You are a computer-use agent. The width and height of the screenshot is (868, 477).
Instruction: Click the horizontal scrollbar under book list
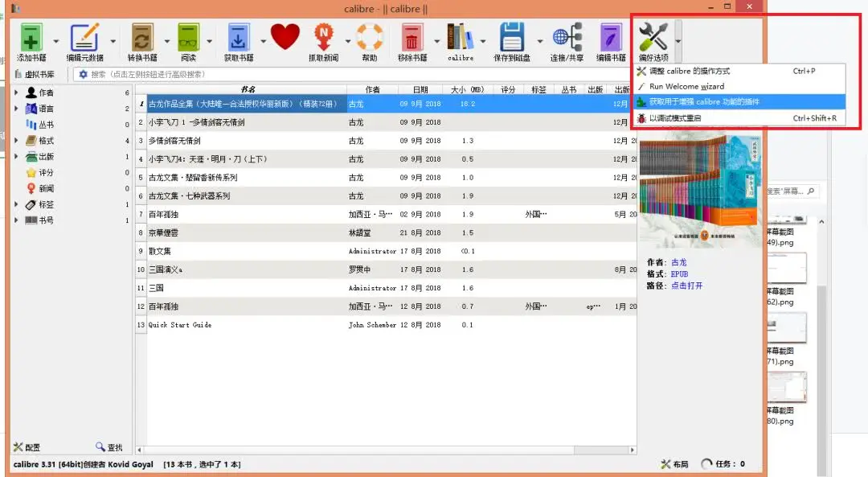[x=386, y=450]
